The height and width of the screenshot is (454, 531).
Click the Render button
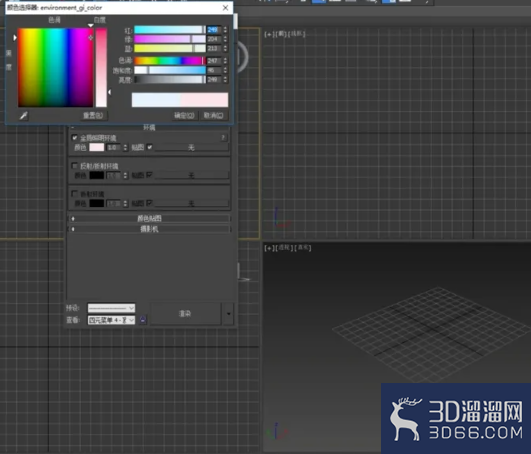click(185, 314)
